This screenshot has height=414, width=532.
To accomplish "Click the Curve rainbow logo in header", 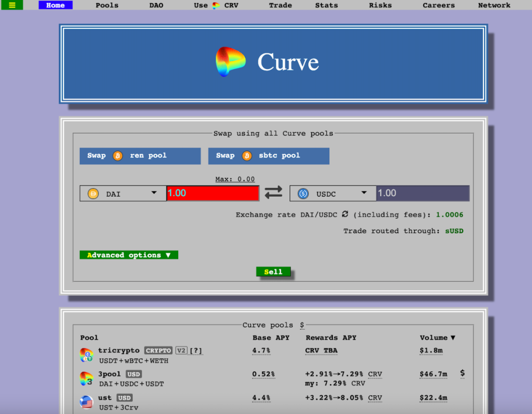I will click(x=231, y=62).
